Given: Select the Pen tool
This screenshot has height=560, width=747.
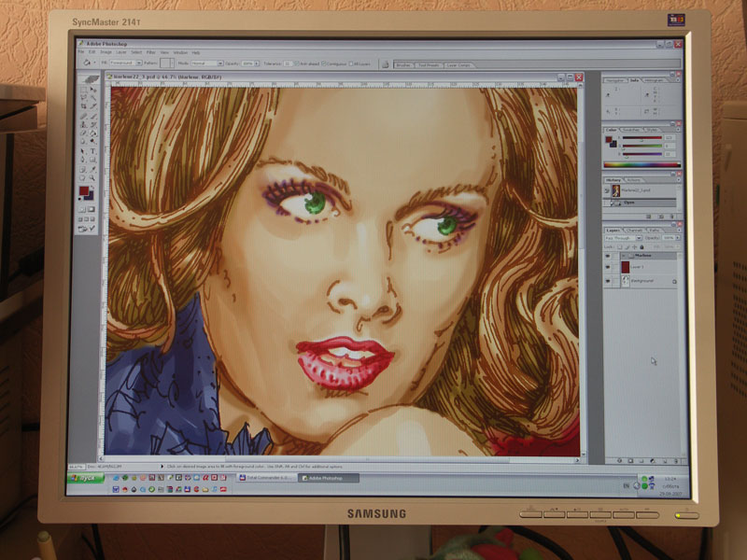Looking at the screenshot, I should [84, 160].
